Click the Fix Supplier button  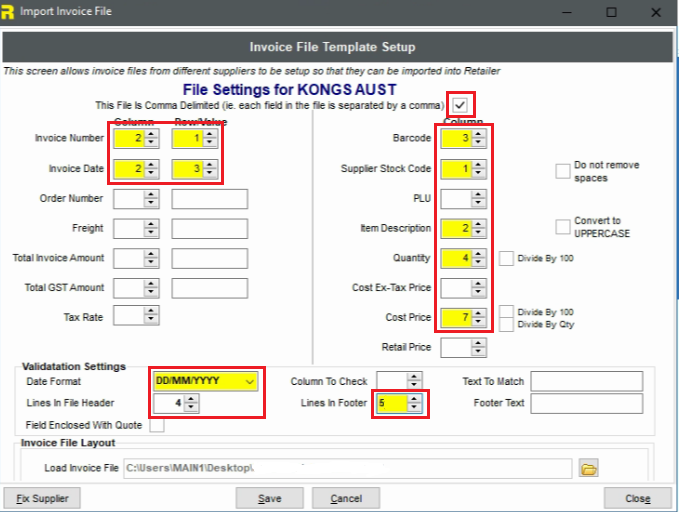pos(42,498)
